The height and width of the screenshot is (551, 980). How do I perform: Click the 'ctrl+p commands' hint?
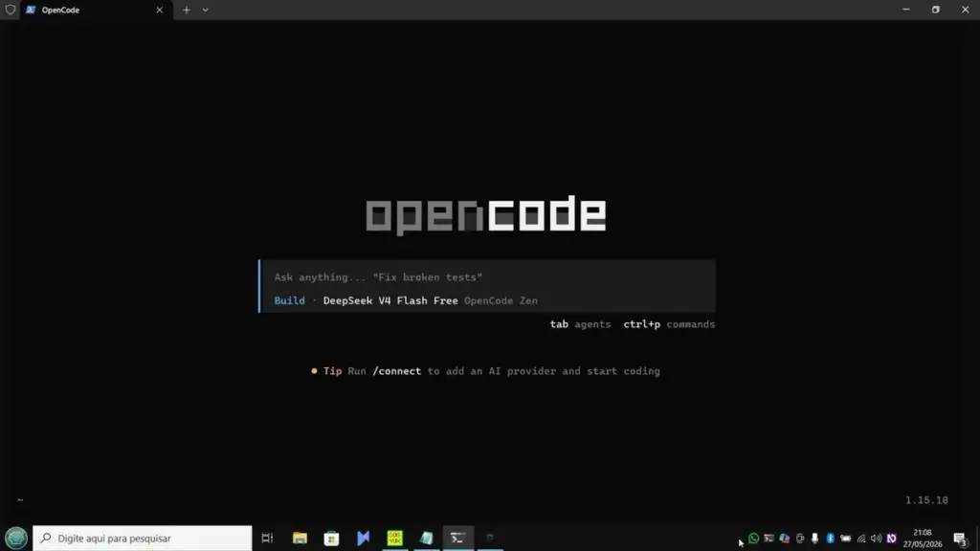pyautogui.click(x=669, y=324)
